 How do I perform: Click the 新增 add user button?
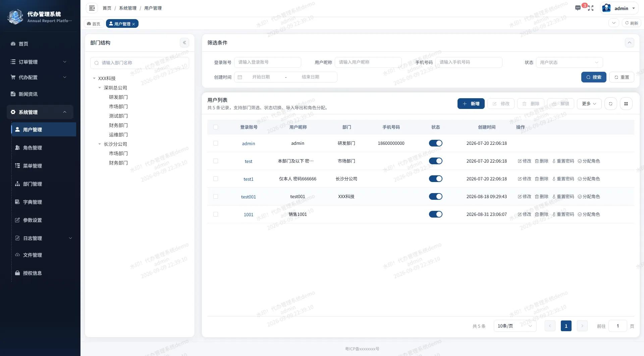471,104
